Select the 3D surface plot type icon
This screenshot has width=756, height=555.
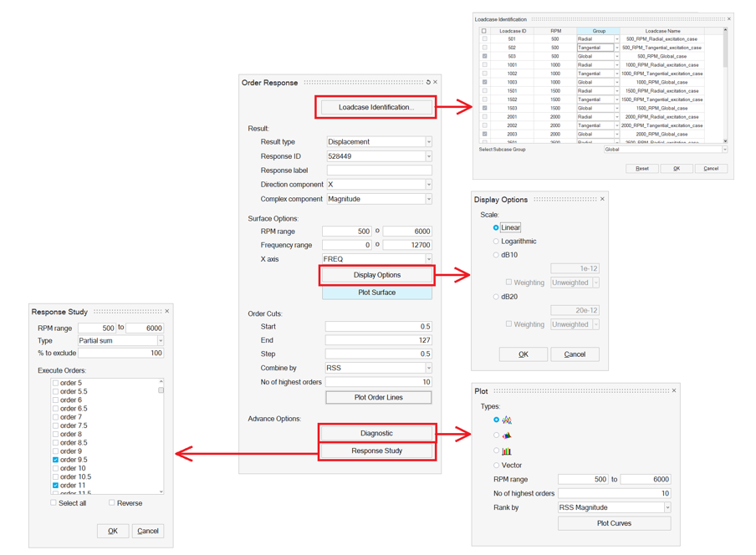506,435
